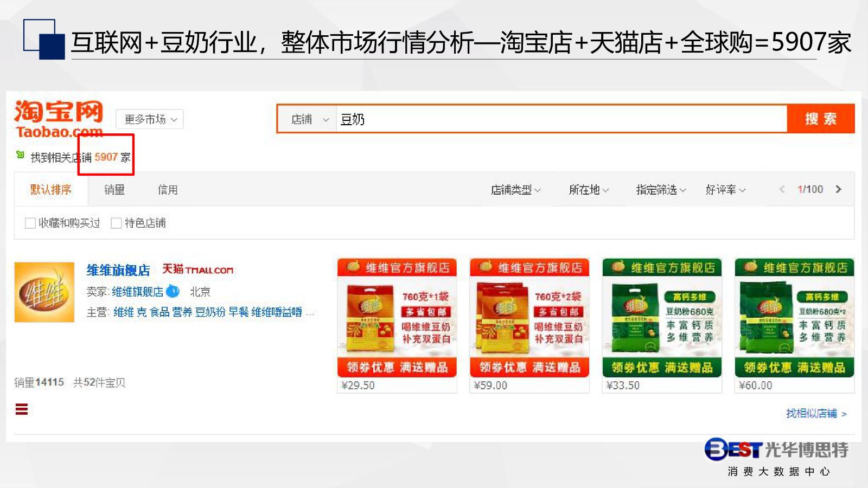Open the red hamburger menu icon
Image resolution: width=868 pixels, height=488 pixels.
(x=22, y=409)
